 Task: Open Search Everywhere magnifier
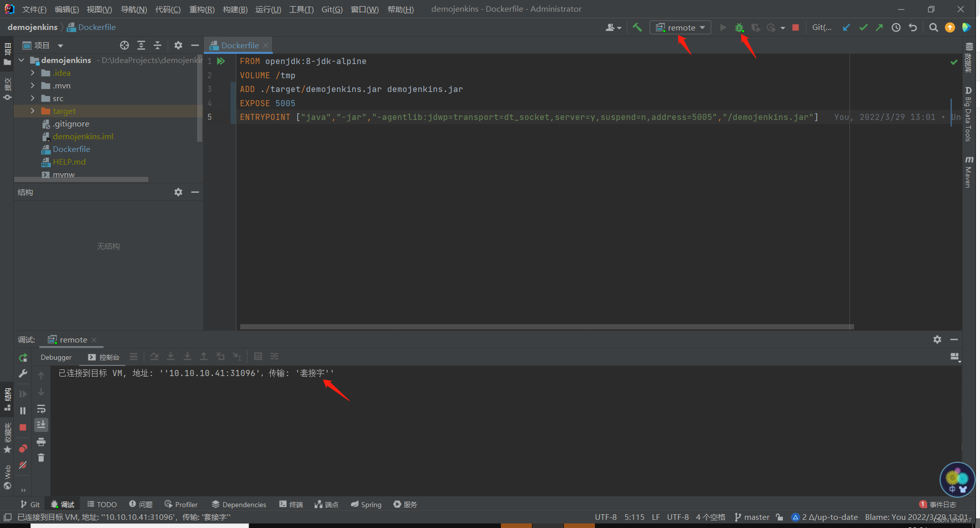pos(933,27)
